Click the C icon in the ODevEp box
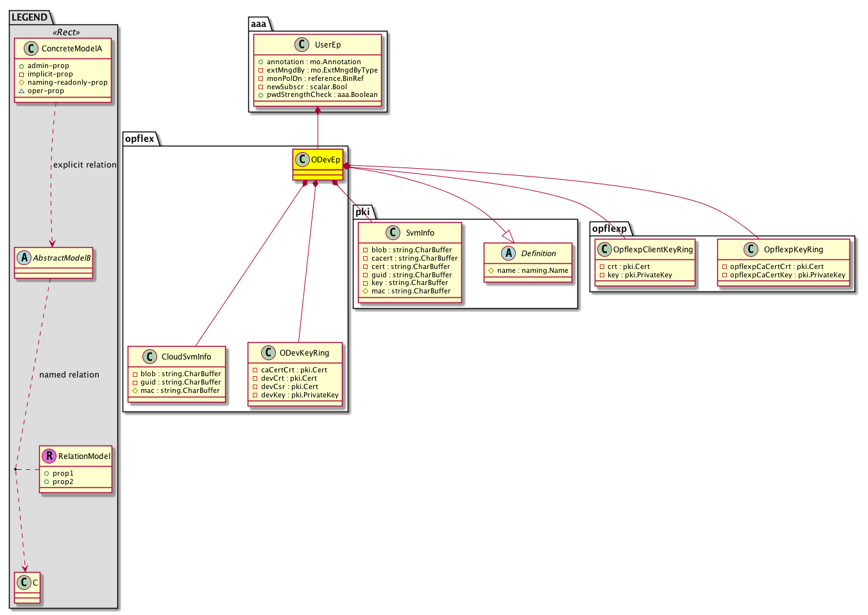The image size is (868, 615). [302, 159]
